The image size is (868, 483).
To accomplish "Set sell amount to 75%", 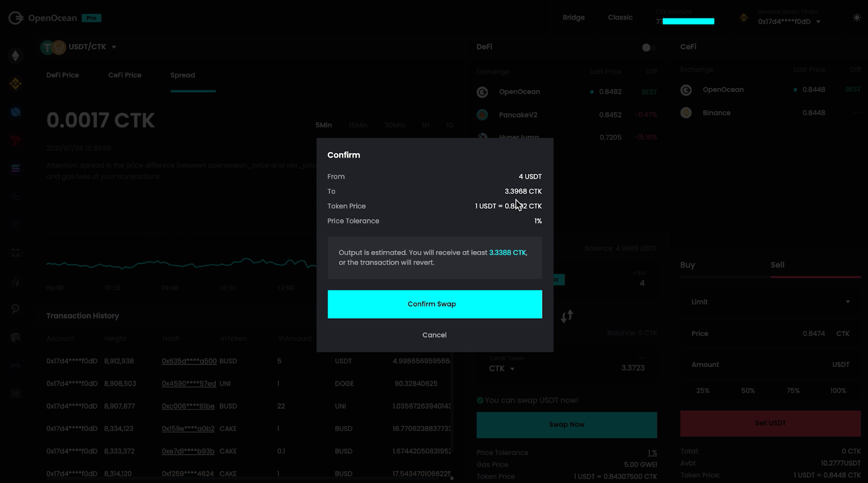I will coord(793,391).
